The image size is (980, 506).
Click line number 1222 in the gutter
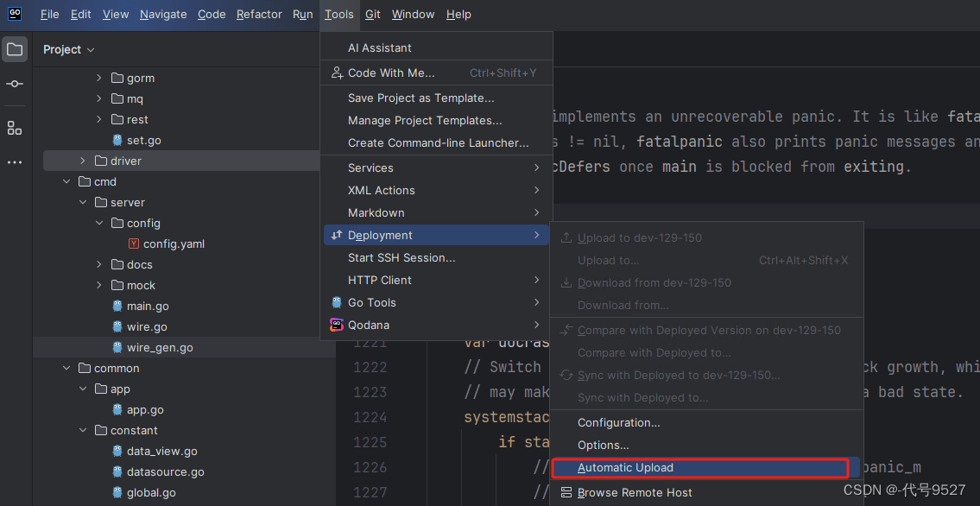coord(370,367)
